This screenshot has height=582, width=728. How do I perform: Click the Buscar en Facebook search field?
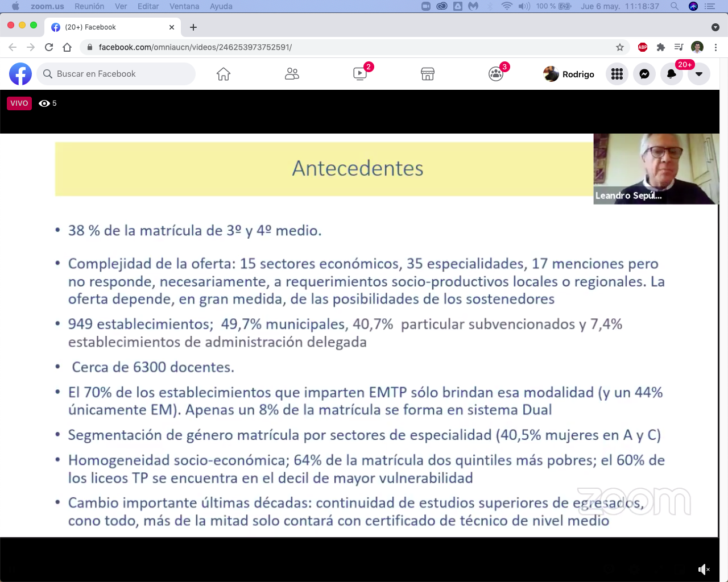click(x=117, y=74)
